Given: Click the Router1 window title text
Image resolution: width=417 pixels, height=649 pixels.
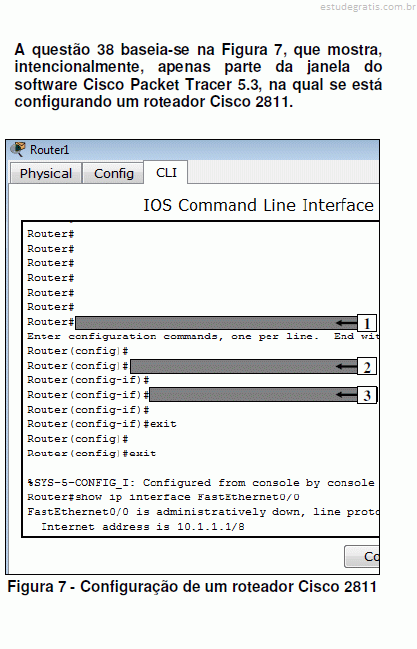Looking at the screenshot, I should click(x=49, y=149).
